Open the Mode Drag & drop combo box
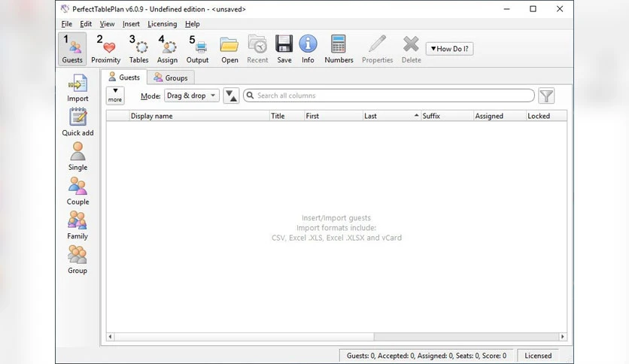 coord(191,96)
